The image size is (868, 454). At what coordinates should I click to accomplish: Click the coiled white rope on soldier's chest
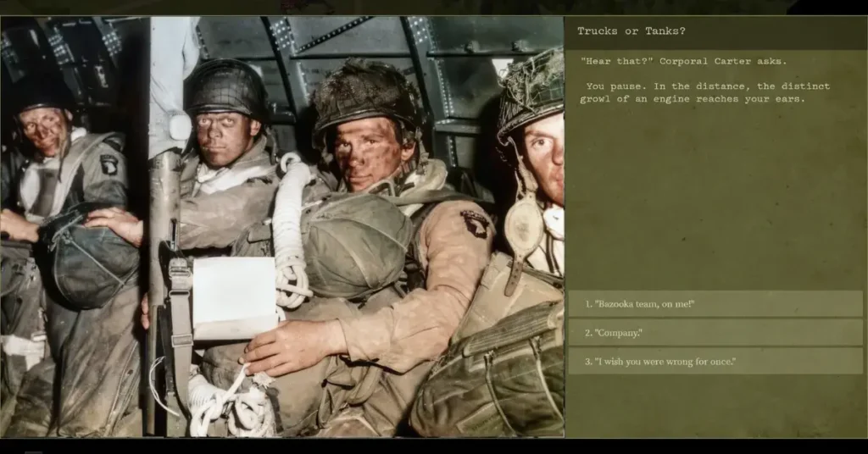click(292, 229)
